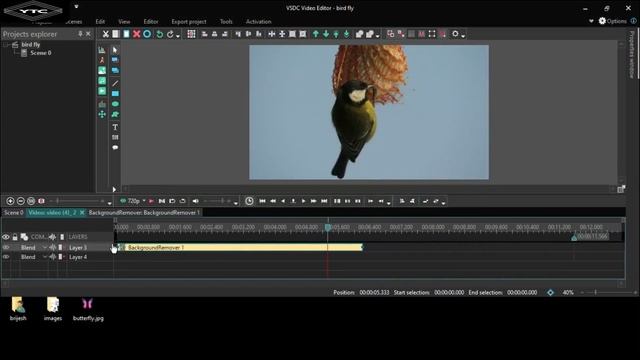This screenshot has height=360, width=640.
Task: Click the first green Move Down arrow
Action: [326, 34]
